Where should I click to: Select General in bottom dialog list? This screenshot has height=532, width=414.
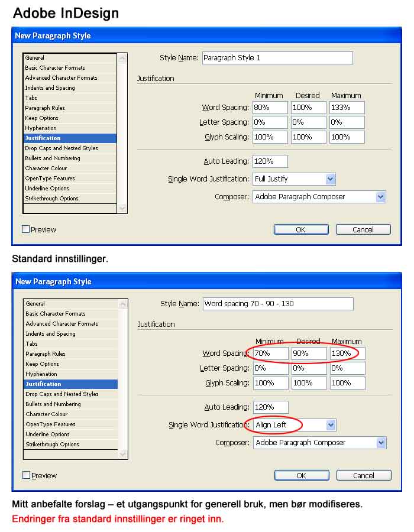71,304
